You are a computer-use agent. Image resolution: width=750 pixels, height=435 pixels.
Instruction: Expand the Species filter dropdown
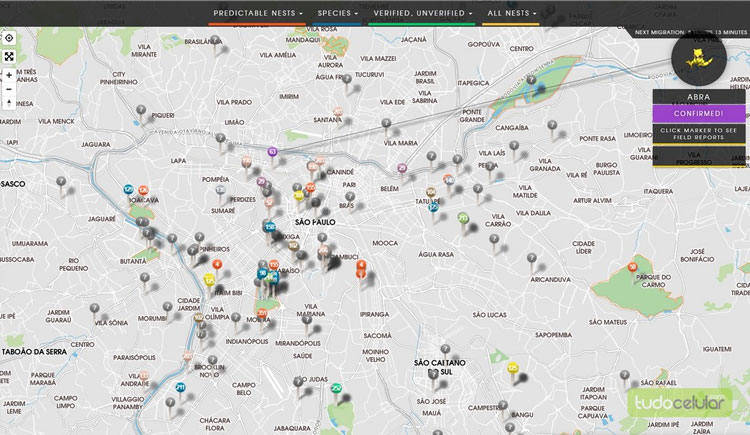[337, 13]
